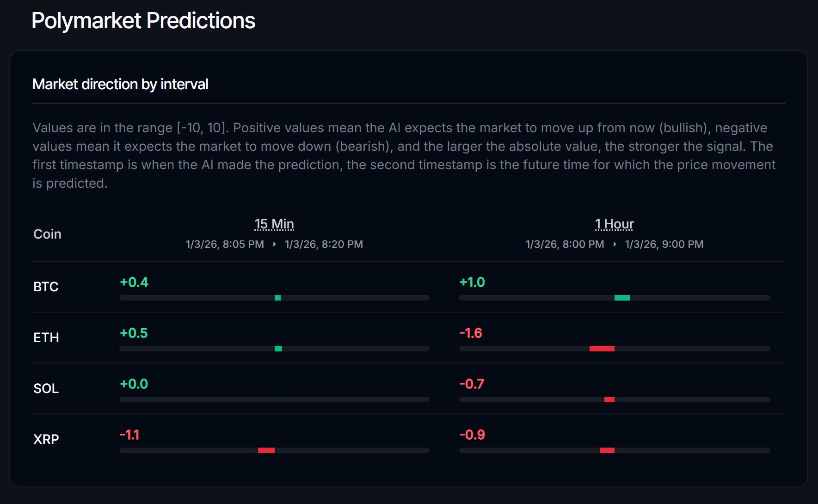This screenshot has height=504, width=818.
Task: Open the 1 Hour interval view
Action: 614,223
